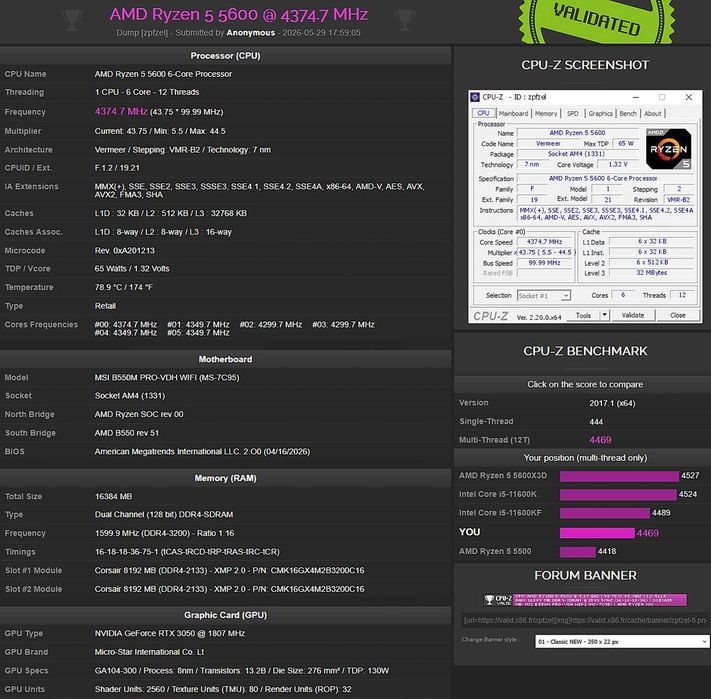
Task: Click the Microcode value Rev. 0xA201213
Action: (x=125, y=250)
